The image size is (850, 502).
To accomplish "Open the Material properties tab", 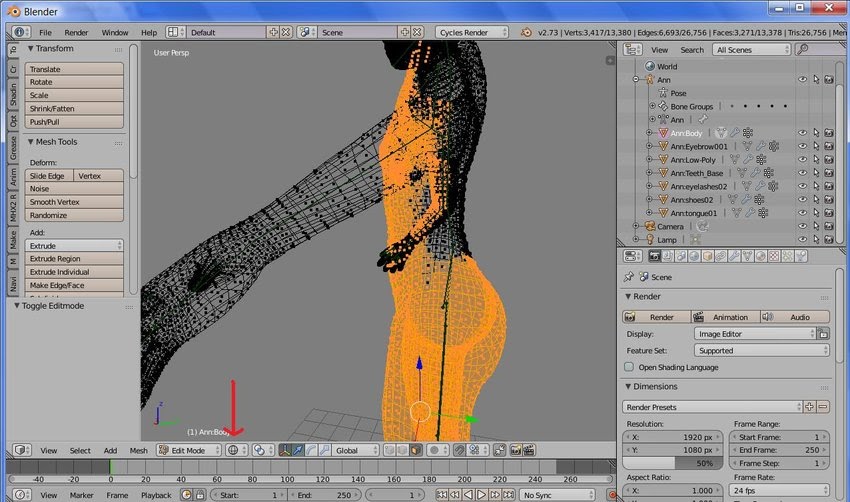I will tap(761, 256).
